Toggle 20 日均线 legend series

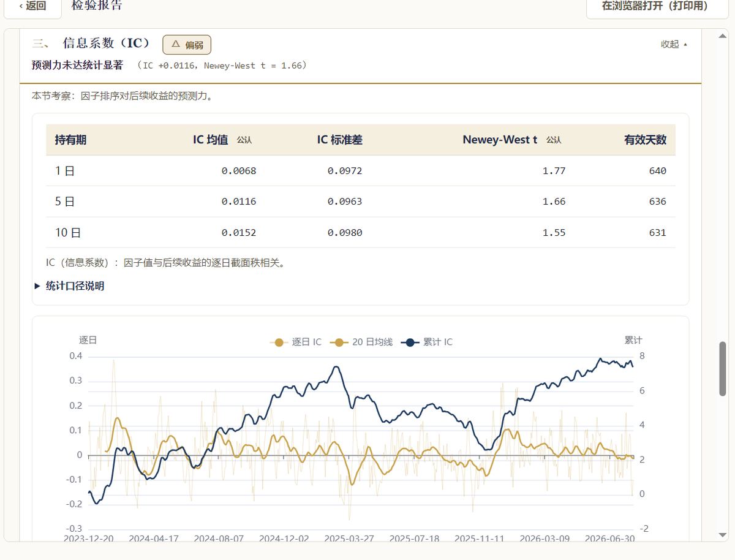pyautogui.click(x=361, y=342)
